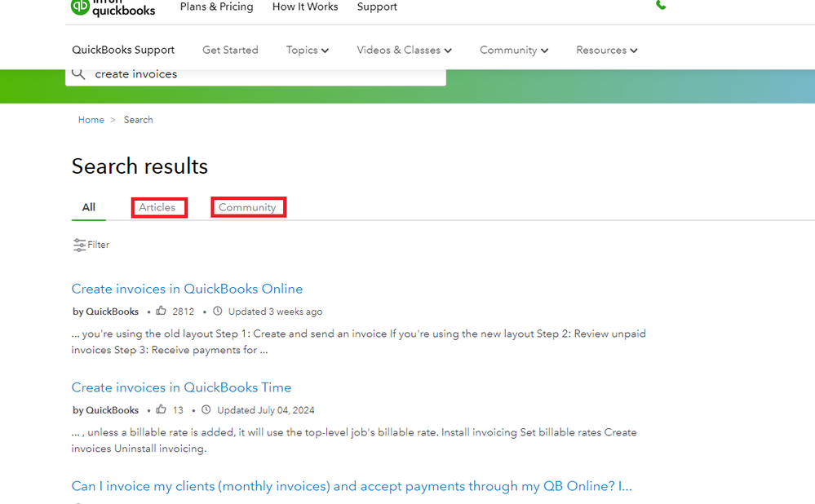Open the Resources dropdown menu
The width and height of the screenshot is (815, 504).
(x=607, y=50)
